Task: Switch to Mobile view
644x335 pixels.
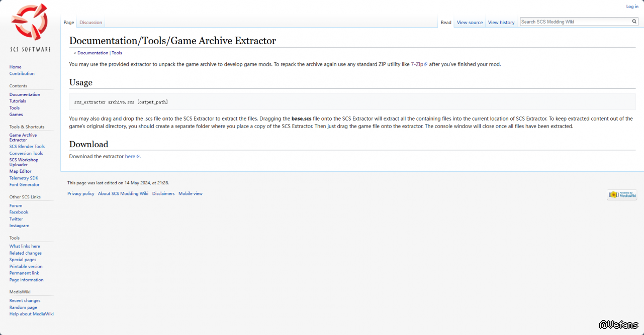Action: click(190, 193)
